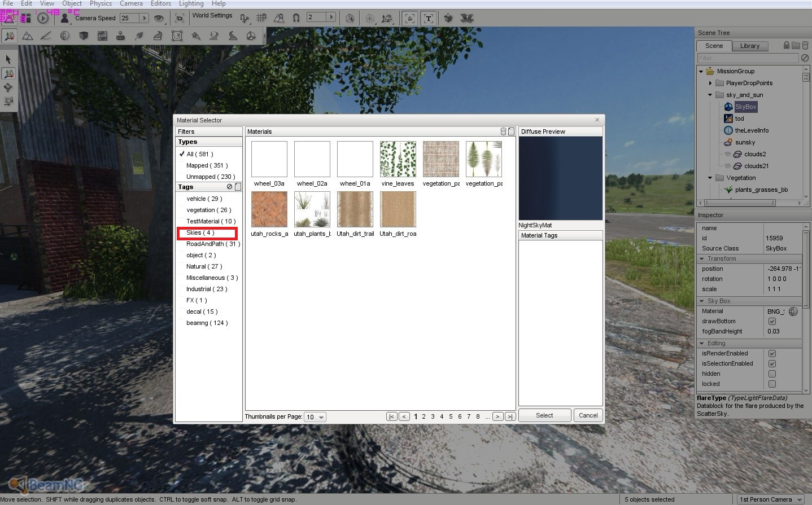Collapse the Sky Box inspector section
The width and height of the screenshot is (812, 505).
pos(702,301)
